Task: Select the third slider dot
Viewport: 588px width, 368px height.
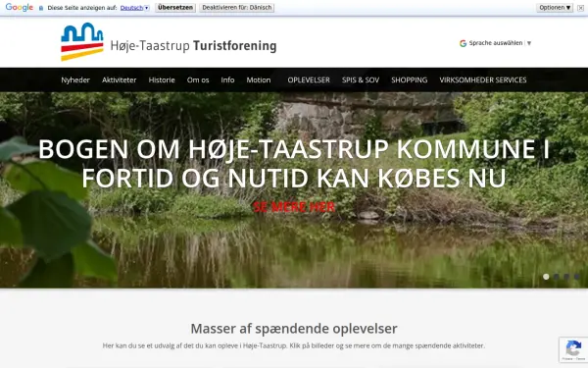Action: [x=566, y=277]
